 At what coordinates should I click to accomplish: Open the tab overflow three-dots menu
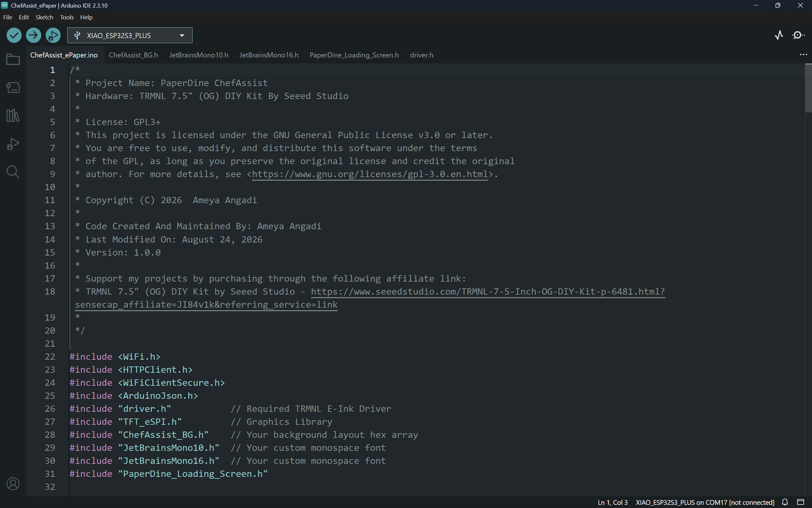point(803,55)
